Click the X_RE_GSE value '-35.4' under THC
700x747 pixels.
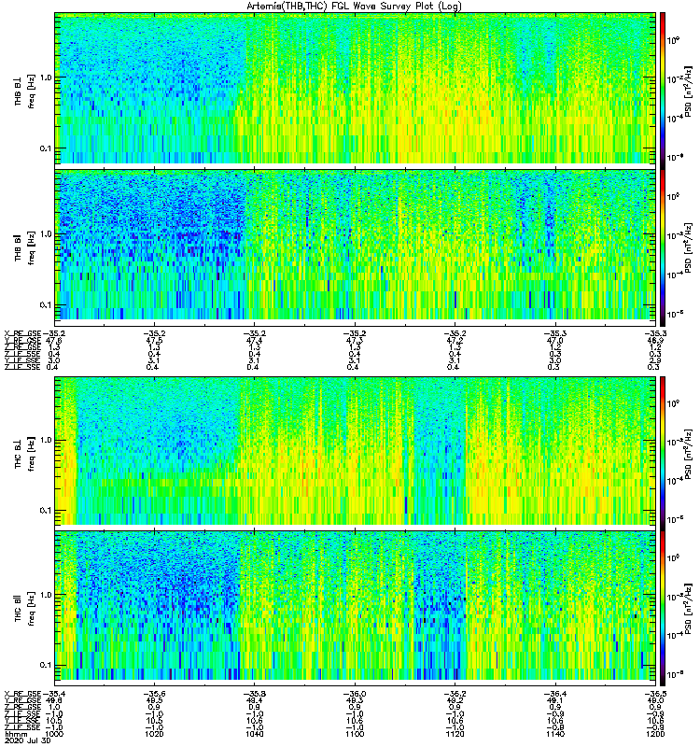[55, 694]
